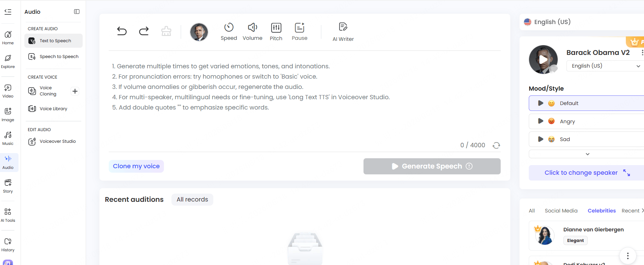Open the Speed control
This screenshot has width=644, height=265.
229,32
